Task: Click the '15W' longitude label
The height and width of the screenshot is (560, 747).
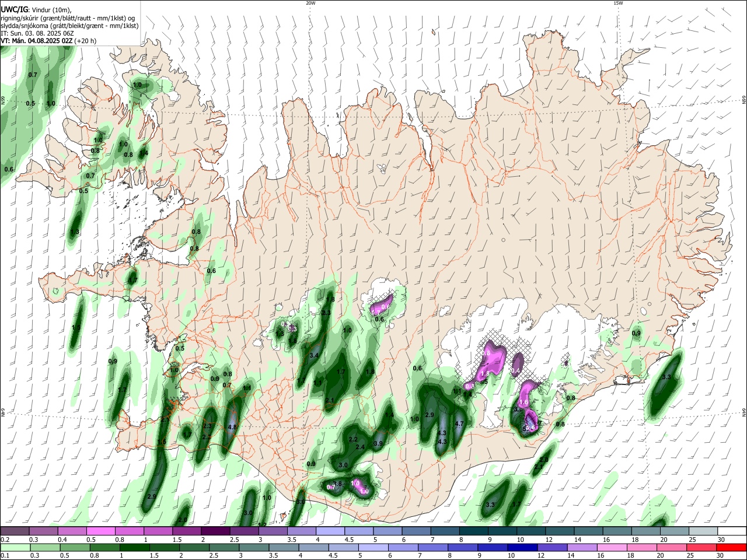Action: tap(618, 3)
